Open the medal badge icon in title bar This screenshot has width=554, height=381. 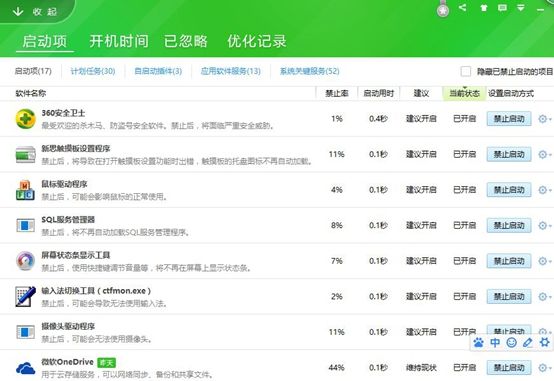443,10
